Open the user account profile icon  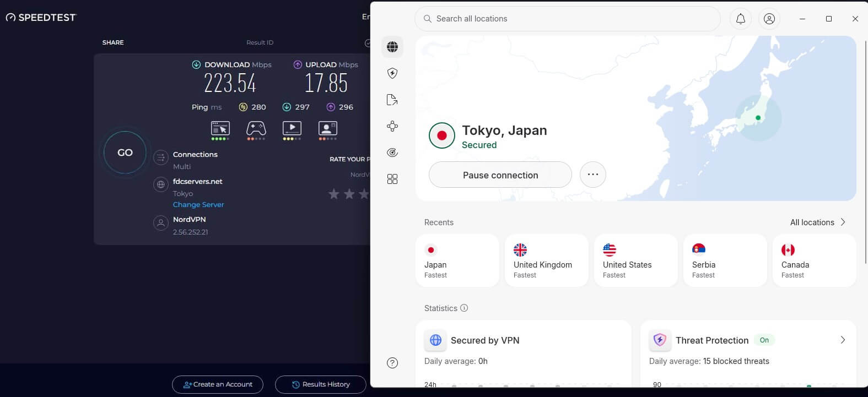tap(769, 19)
